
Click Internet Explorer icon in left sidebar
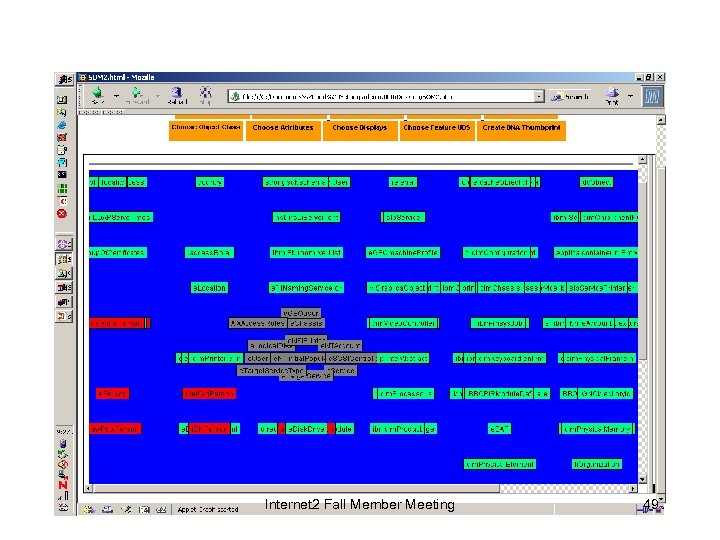tap(62, 125)
